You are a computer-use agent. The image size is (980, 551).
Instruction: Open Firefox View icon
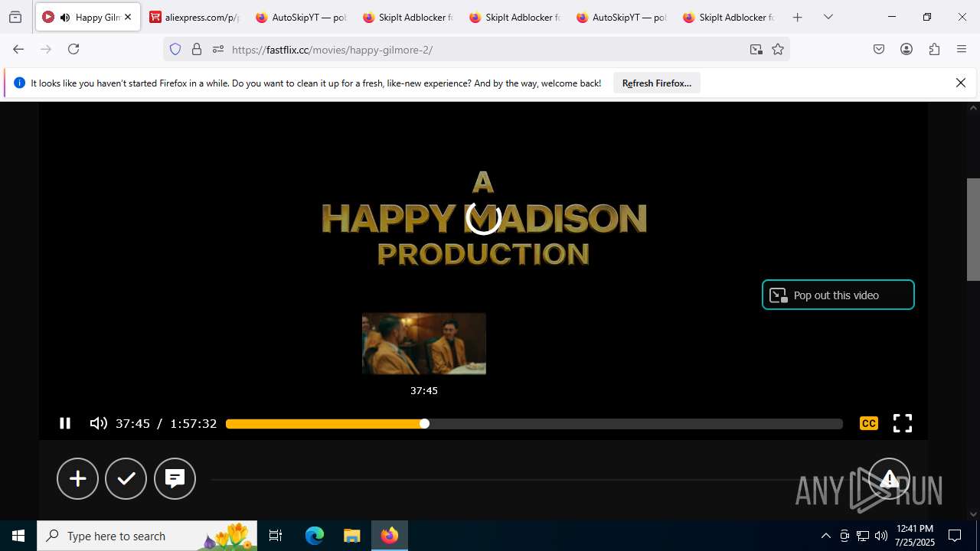pos(15,17)
